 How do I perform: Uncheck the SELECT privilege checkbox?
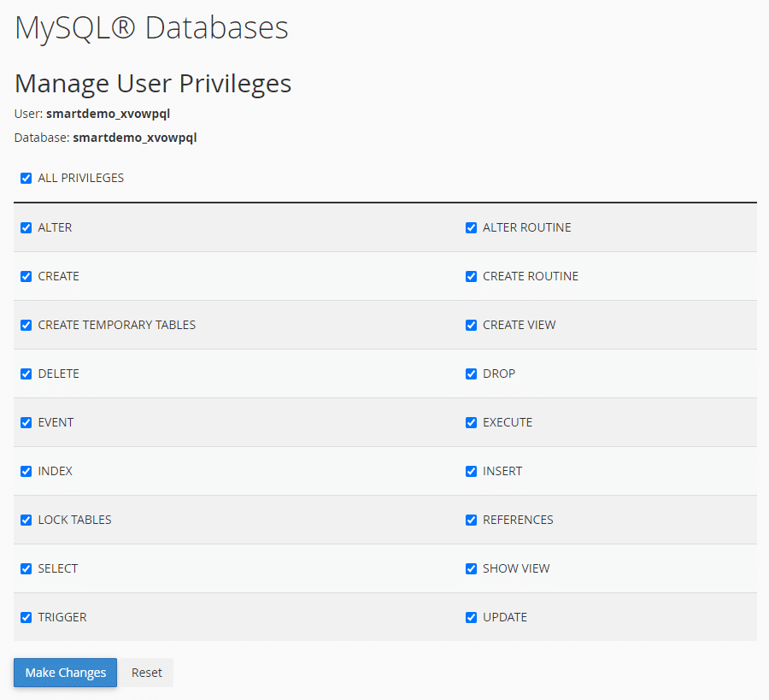click(26, 568)
